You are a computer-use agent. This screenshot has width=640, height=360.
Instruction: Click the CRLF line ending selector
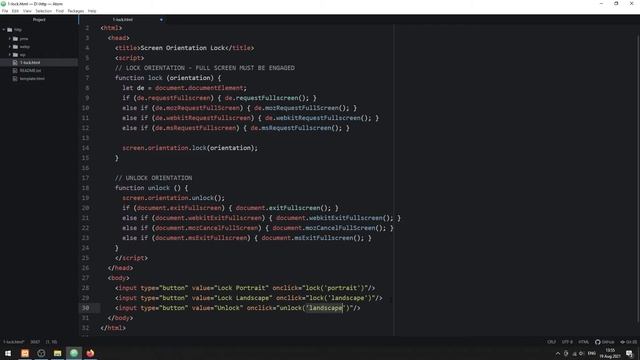[x=551, y=342]
